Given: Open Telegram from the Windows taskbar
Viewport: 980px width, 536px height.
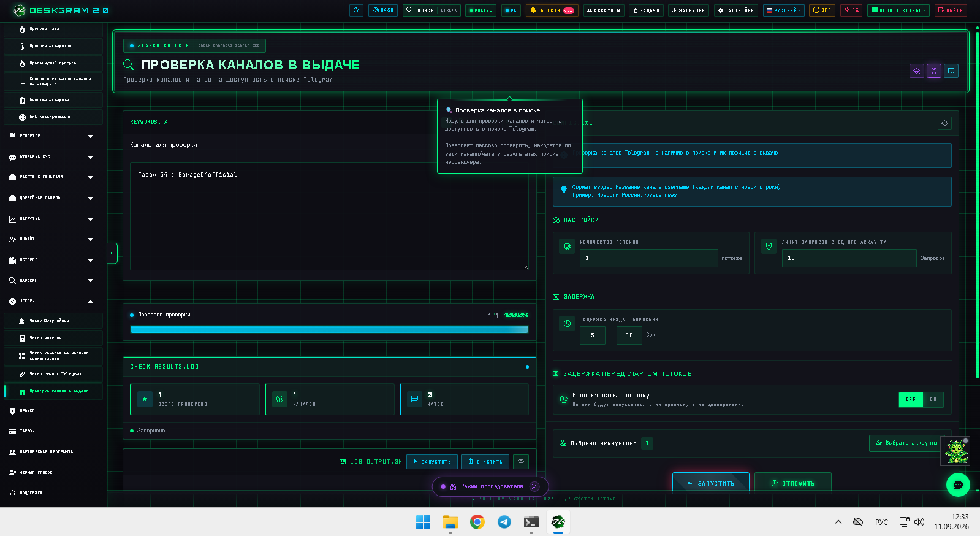Looking at the screenshot, I should [x=504, y=522].
